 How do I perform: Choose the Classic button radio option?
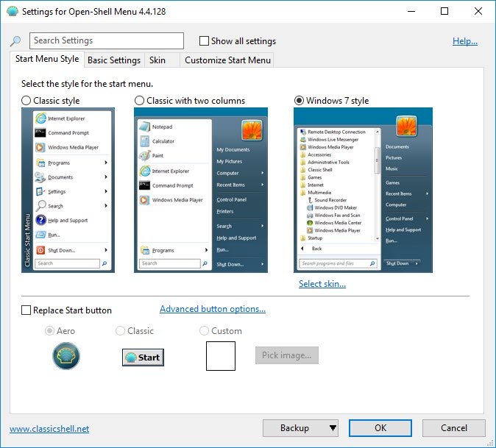(120, 331)
